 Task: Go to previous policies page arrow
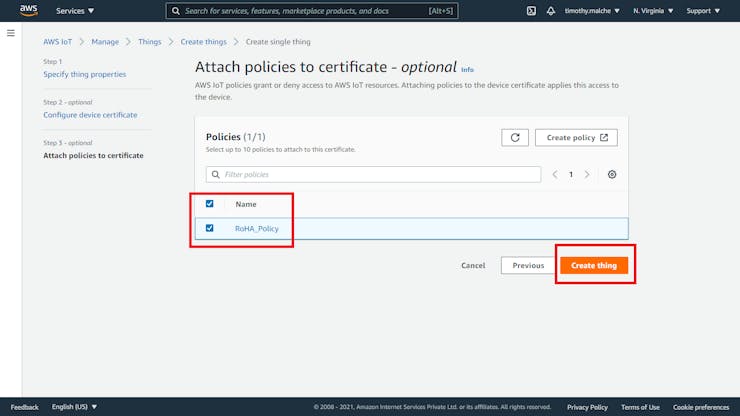pyautogui.click(x=555, y=174)
